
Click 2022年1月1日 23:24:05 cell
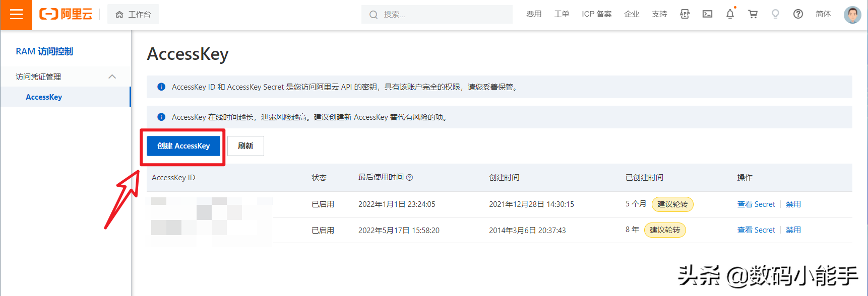397,204
